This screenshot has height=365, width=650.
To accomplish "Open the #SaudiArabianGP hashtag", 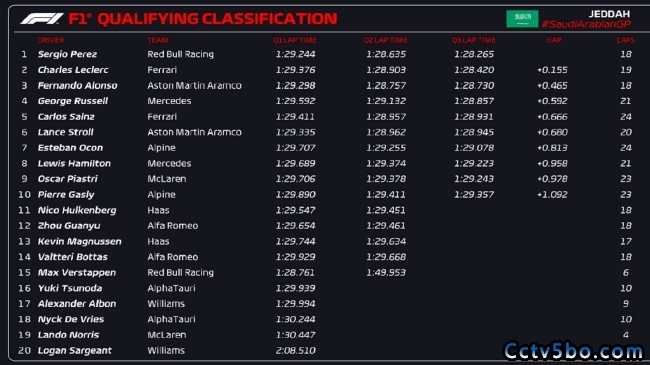I will pyautogui.click(x=586, y=24).
